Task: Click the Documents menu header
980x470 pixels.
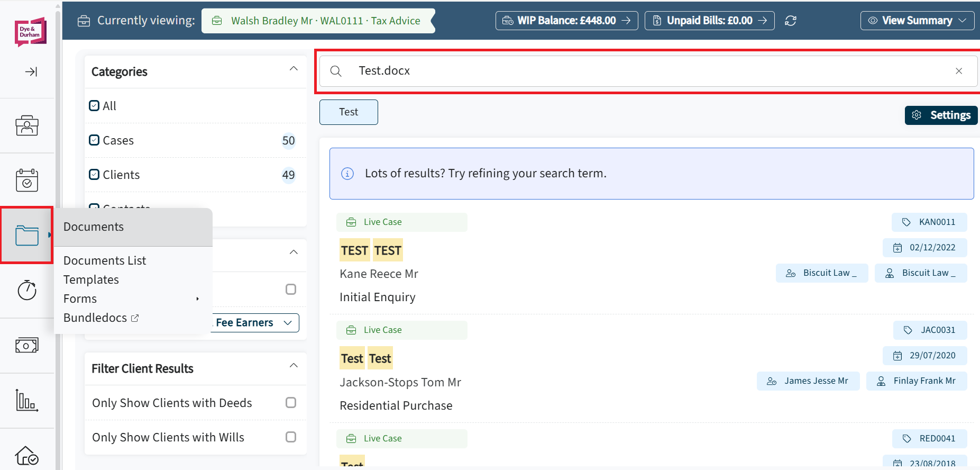Action: 133,227
